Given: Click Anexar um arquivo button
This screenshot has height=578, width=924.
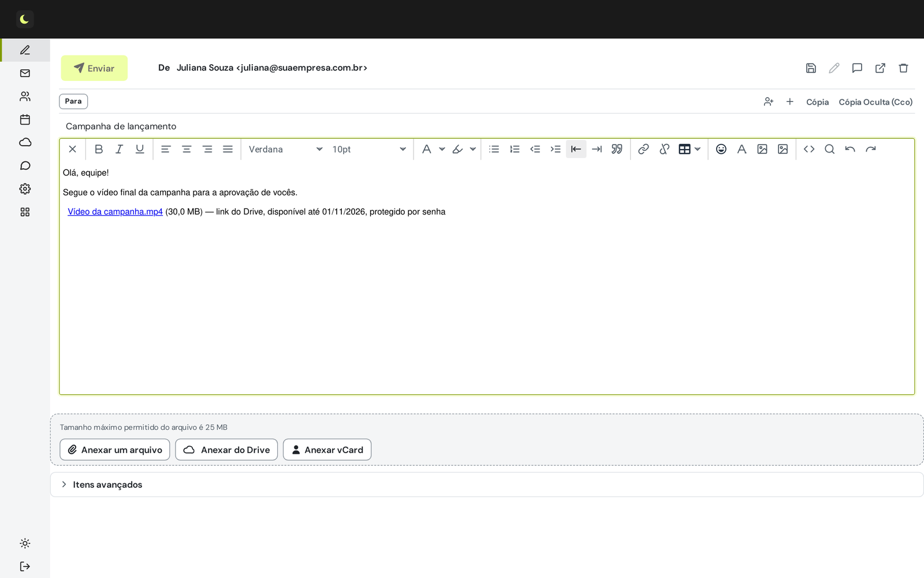Looking at the screenshot, I should [115, 450].
